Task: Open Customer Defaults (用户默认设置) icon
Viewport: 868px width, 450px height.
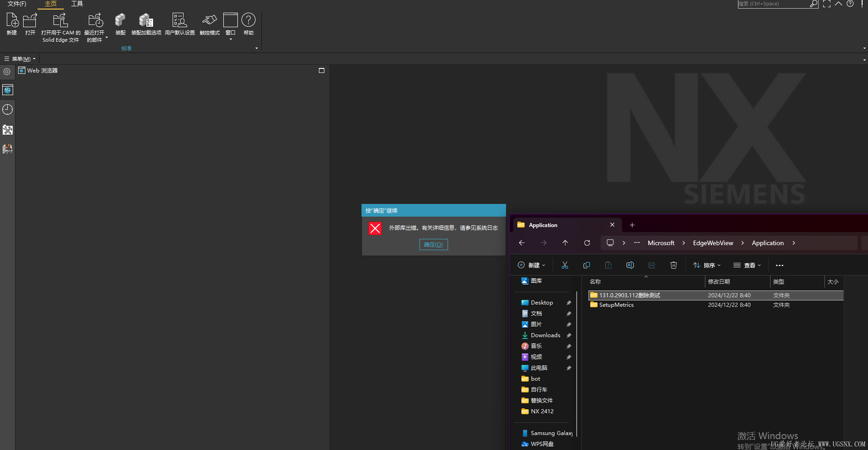Action: coord(179,20)
